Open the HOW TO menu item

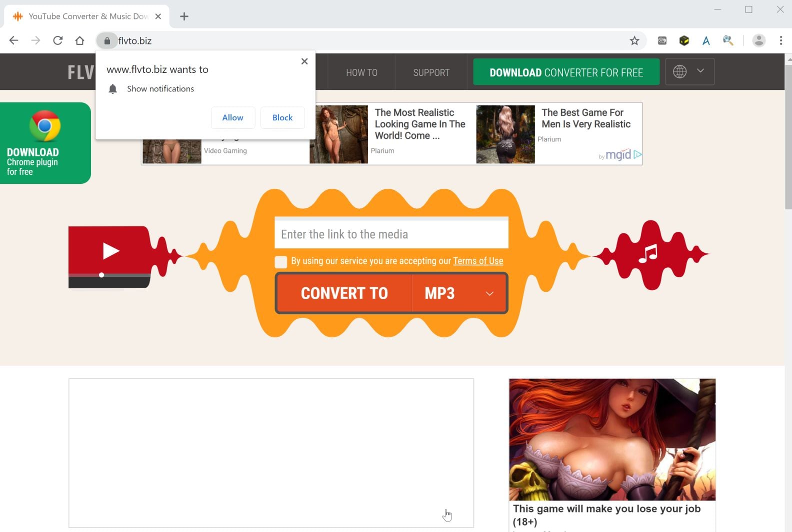[x=362, y=72]
